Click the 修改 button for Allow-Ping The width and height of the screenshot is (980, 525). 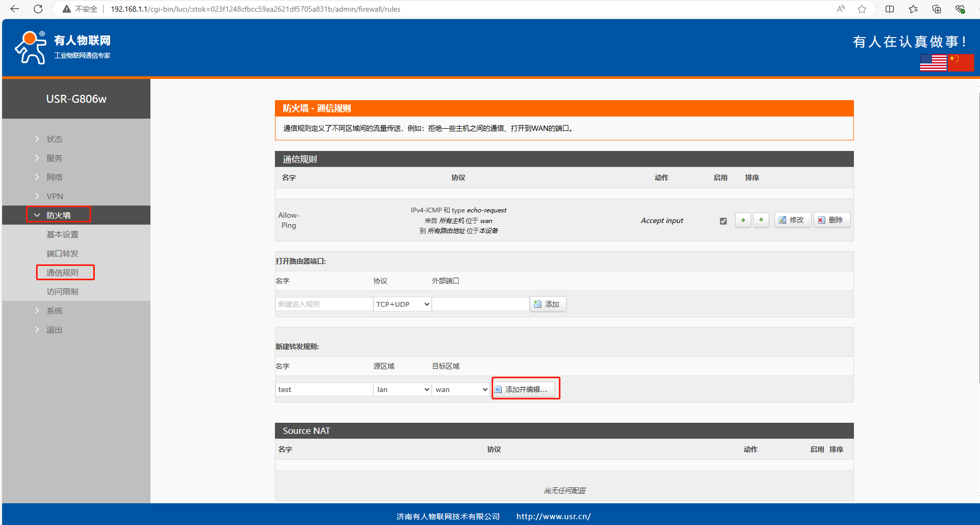pos(792,220)
